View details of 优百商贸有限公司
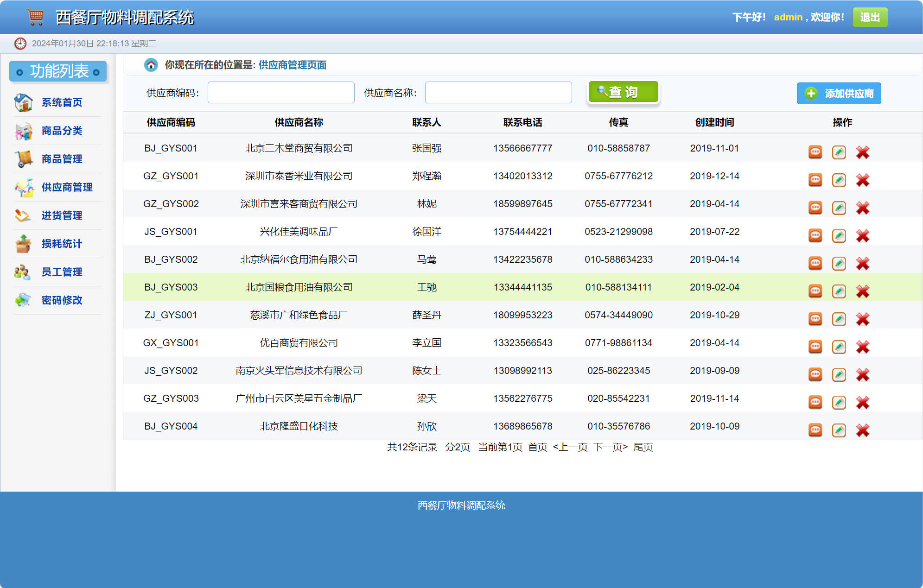 click(815, 347)
